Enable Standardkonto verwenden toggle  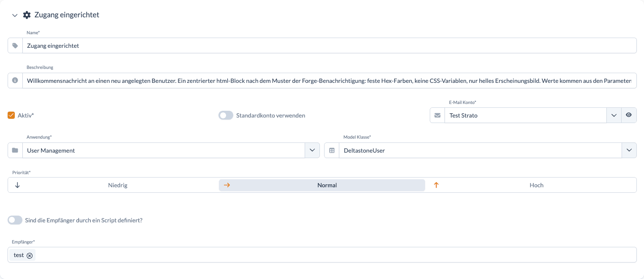(x=226, y=115)
